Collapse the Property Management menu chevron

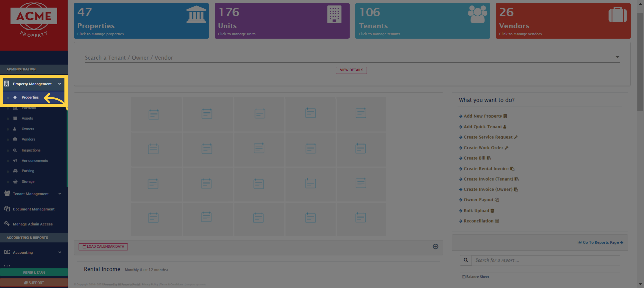click(60, 84)
